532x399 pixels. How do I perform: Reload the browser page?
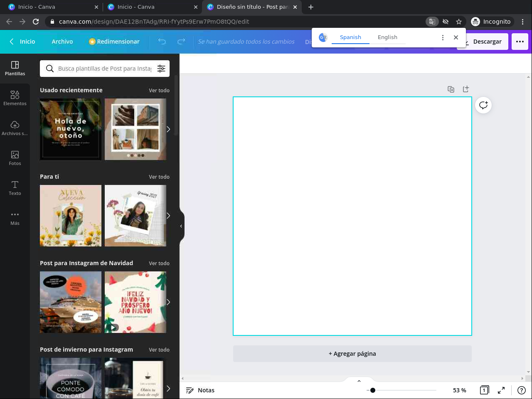coord(36,22)
